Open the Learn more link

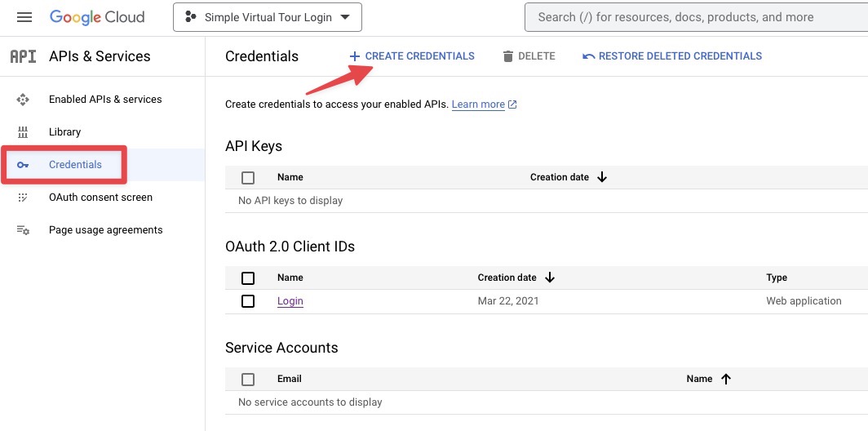click(478, 104)
